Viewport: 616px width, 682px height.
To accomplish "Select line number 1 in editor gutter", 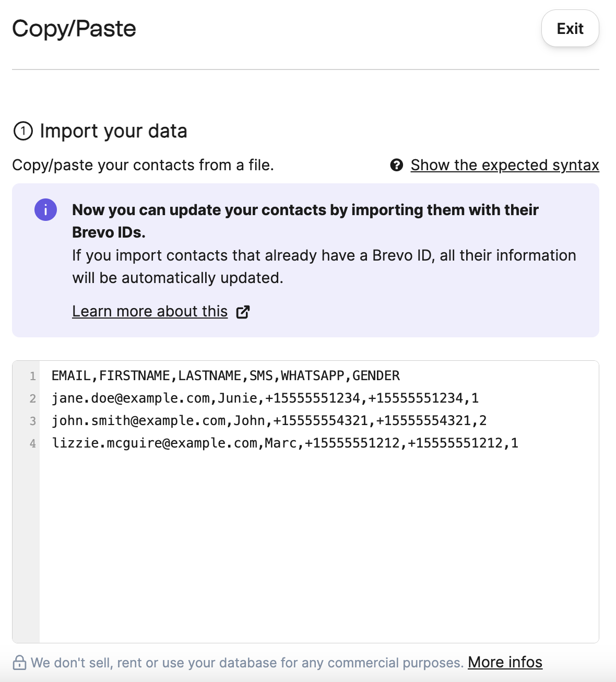I will click(x=32, y=376).
